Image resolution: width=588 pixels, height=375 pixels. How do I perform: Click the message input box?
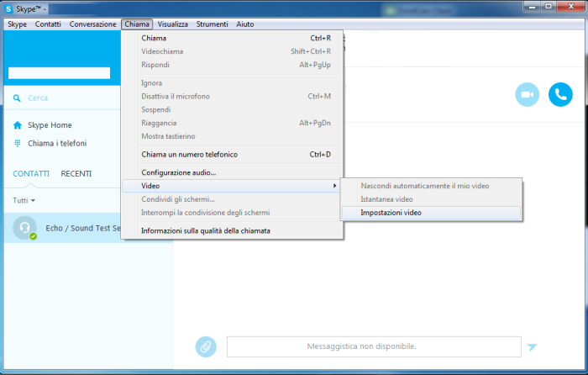tap(374, 346)
